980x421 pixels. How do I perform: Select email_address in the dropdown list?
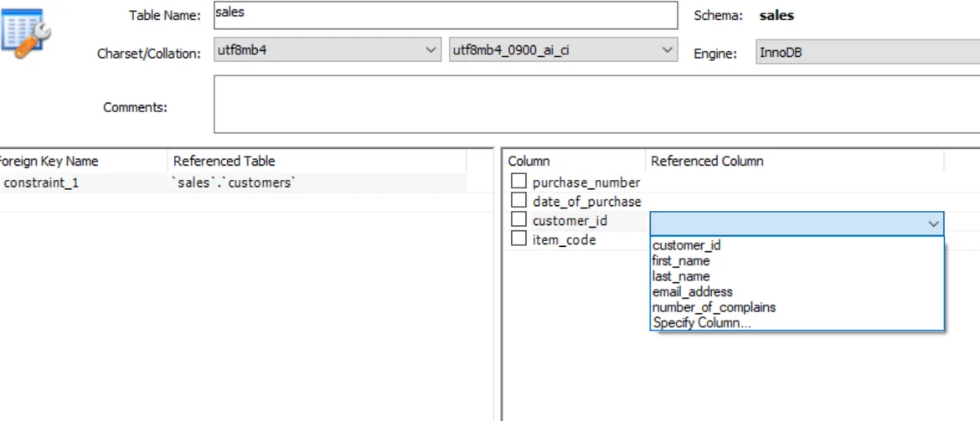tap(692, 292)
